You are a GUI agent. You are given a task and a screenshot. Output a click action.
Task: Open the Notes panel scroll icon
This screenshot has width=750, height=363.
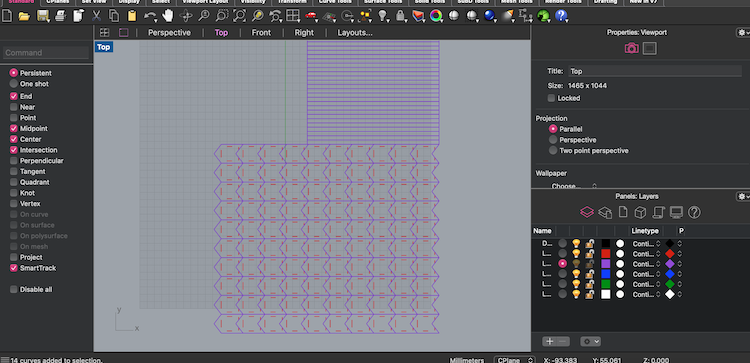coord(658,212)
